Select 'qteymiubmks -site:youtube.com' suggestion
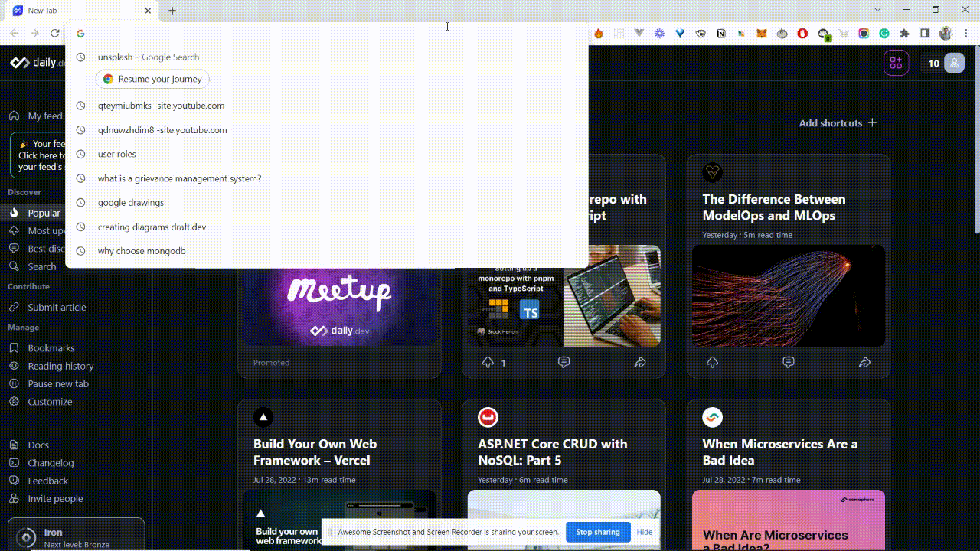The height and width of the screenshot is (551, 980). 327,106
